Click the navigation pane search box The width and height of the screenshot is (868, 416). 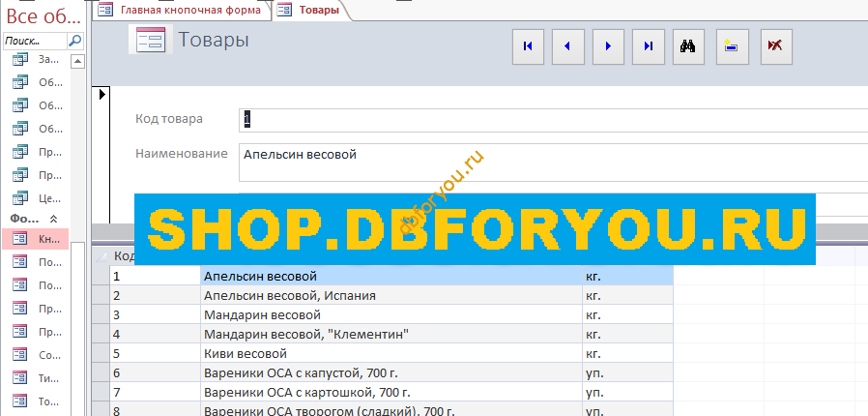click(x=36, y=41)
